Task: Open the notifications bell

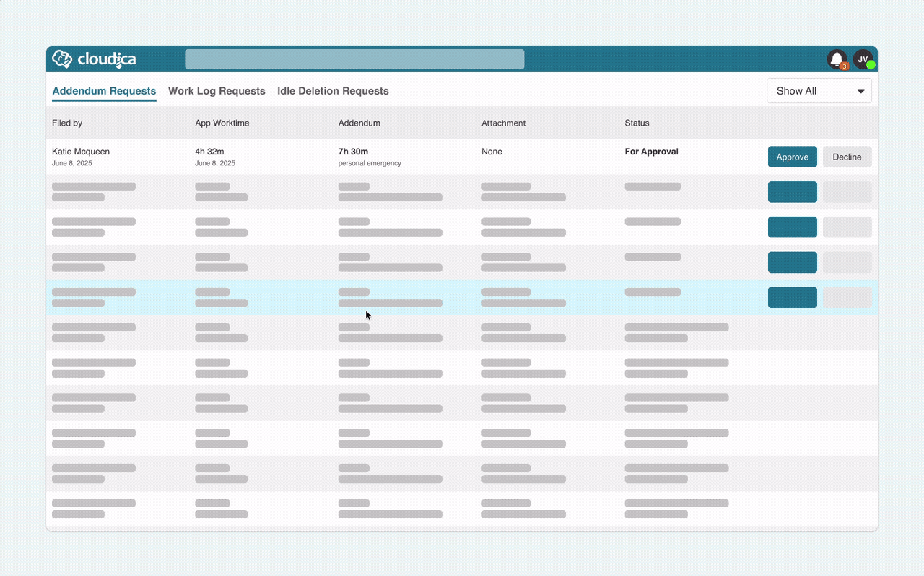Action: pos(837,59)
